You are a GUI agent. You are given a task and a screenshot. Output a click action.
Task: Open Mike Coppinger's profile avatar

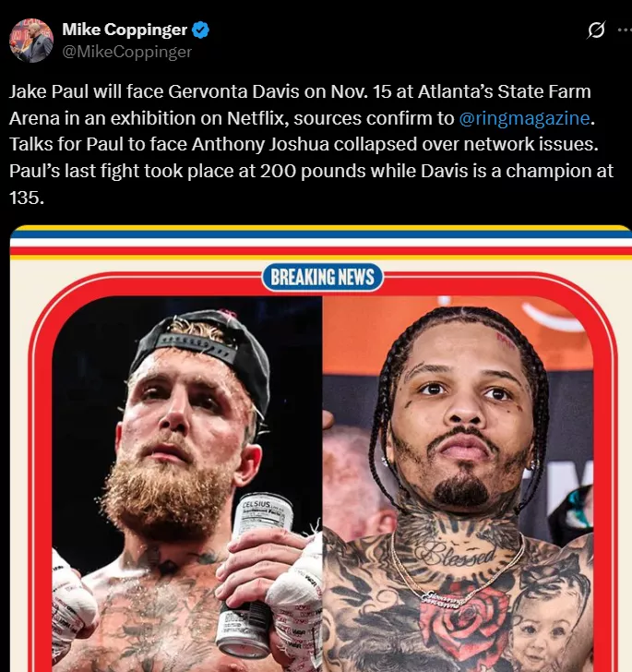(31, 41)
